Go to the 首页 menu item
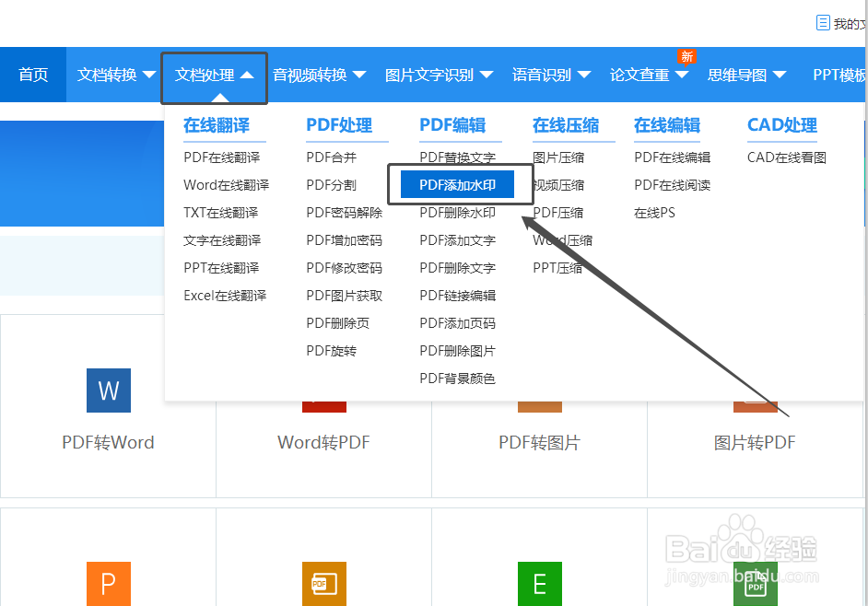The width and height of the screenshot is (868, 606). click(x=32, y=75)
